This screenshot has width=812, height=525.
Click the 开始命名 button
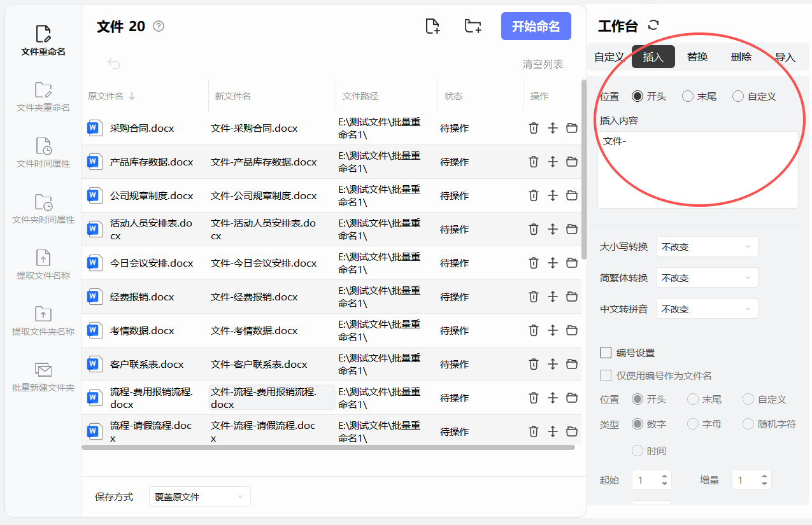(536, 26)
